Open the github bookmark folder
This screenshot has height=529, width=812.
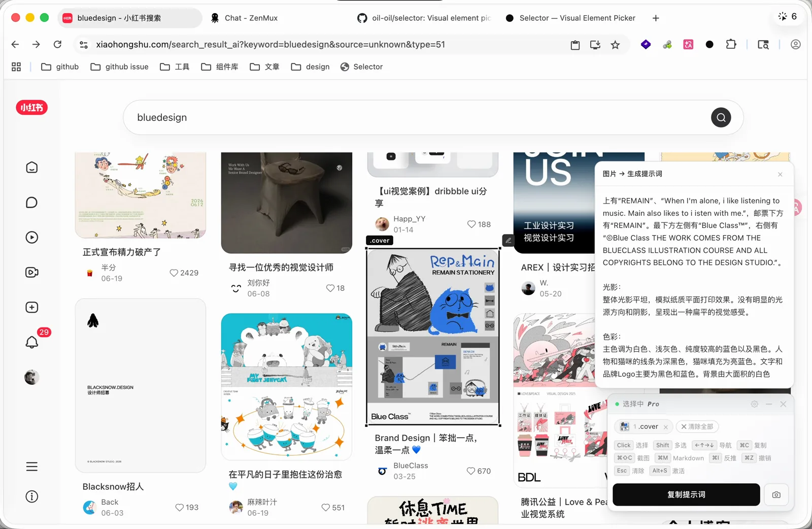tap(60, 67)
